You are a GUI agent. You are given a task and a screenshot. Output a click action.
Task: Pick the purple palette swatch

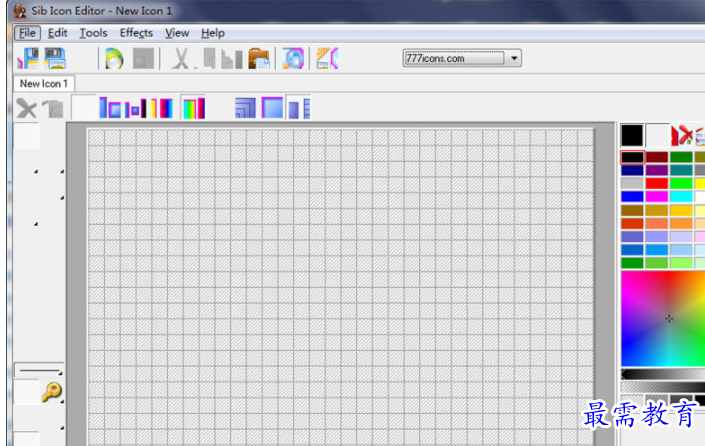(x=656, y=170)
